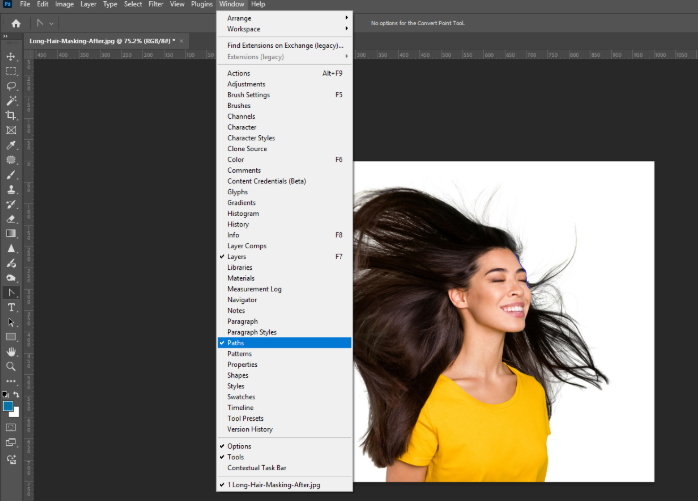This screenshot has height=502, width=698.
Task: Open the Plugins menu
Action: click(202, 4)
